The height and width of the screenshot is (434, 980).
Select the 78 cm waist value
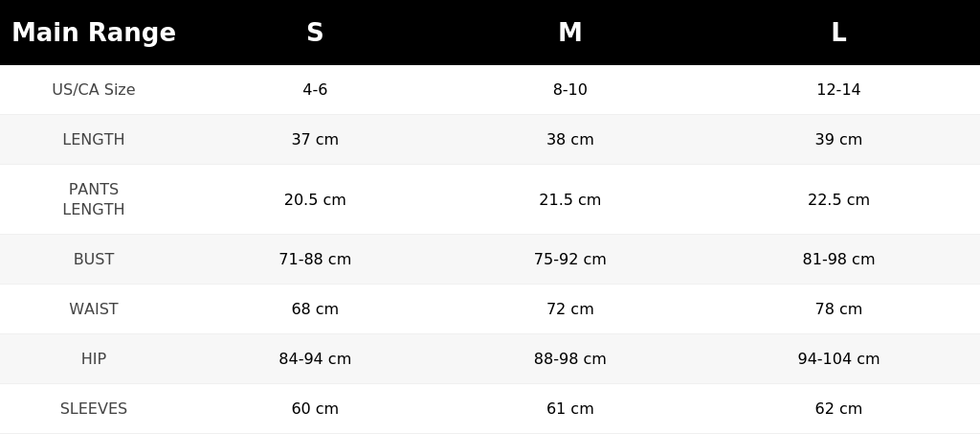coord(838,308)
